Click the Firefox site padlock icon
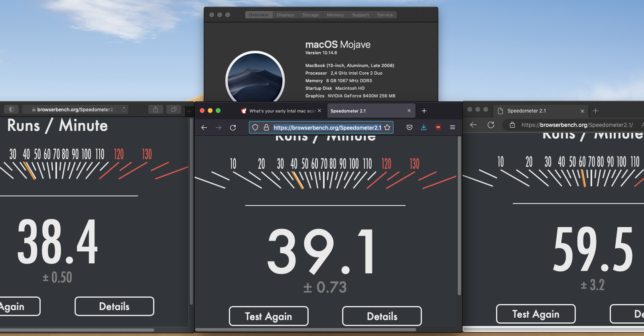This screenshot has width=644, height=336. [x=266, y=127]
